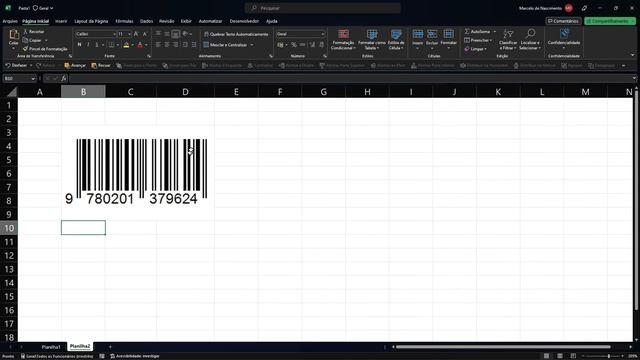Click the Colar paste icon
Viewport: 640px width, 360px height.
(13, 35)
